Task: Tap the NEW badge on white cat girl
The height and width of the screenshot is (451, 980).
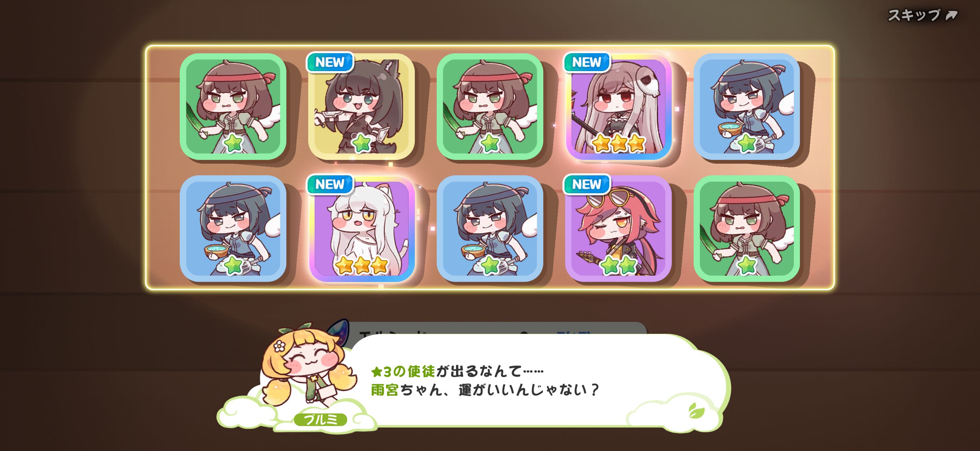Action: click(x=330, y=184)
